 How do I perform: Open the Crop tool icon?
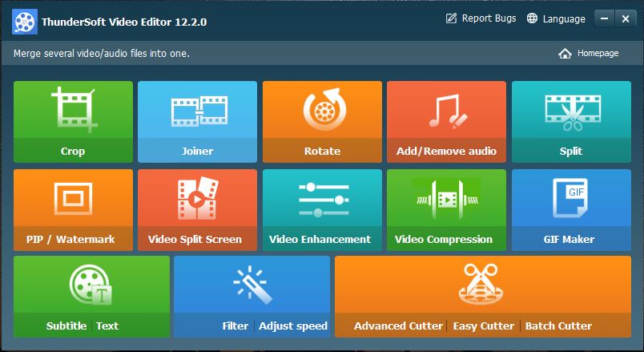74,109
